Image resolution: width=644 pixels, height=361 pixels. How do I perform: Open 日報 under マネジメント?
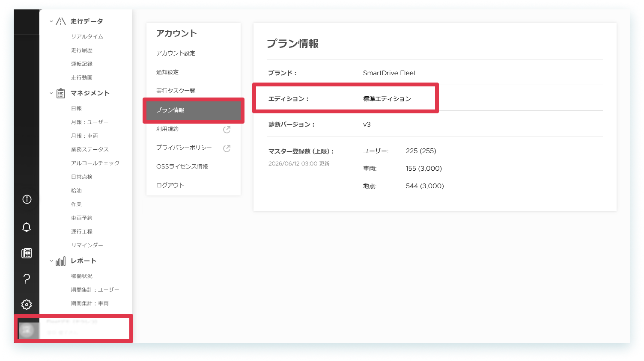click(x=76, y=109)
